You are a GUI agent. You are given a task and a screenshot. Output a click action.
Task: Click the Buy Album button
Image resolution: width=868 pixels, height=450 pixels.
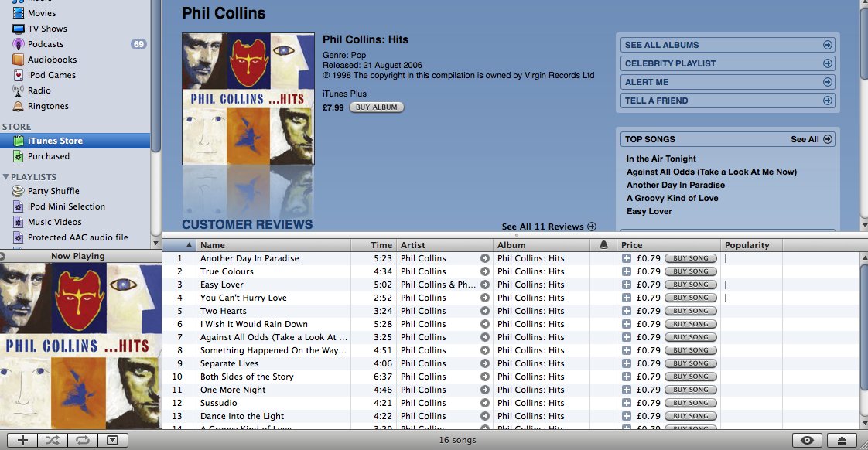point(377,107)
